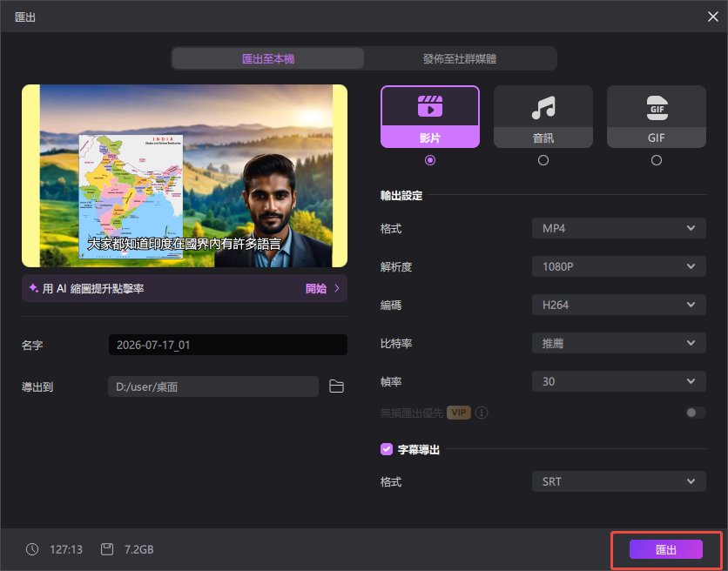
Task: Click the 無損匯出優先 label
Action: 411,413
